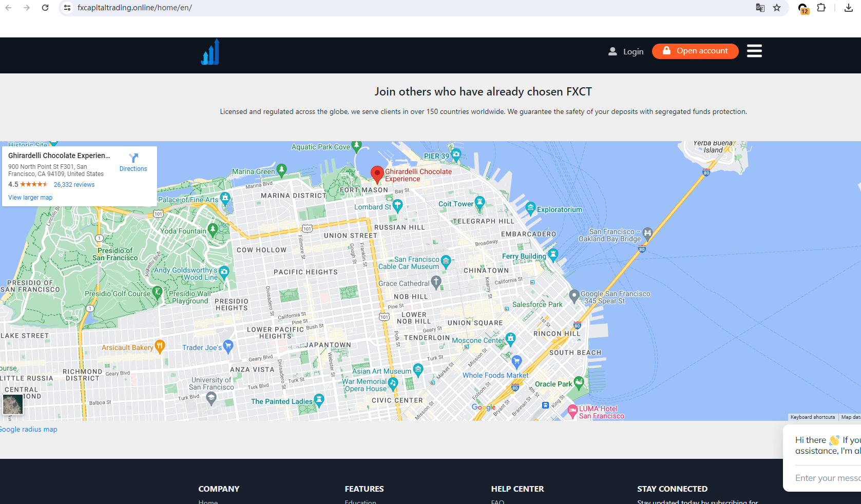Screen dimensions: 861x504
Task: Open the hamburger navigation menu
Action: click(754, 51)
